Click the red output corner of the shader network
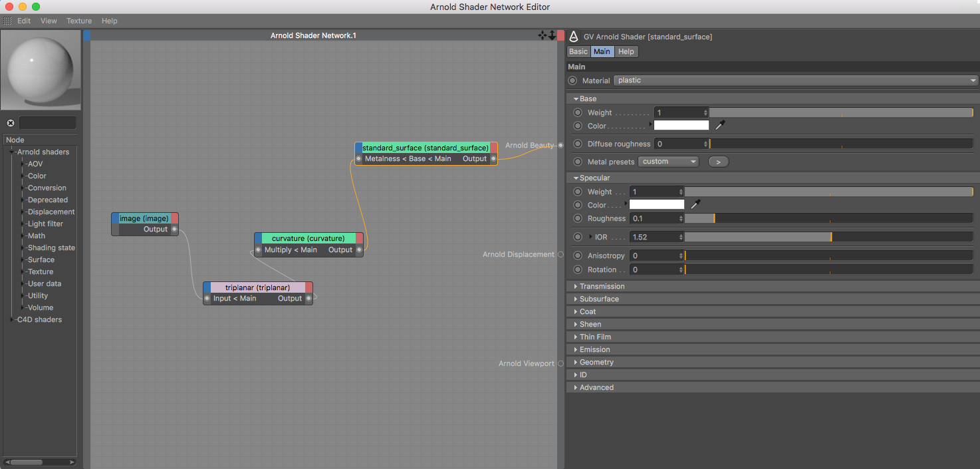980x469 pixels. click(560, 35)
